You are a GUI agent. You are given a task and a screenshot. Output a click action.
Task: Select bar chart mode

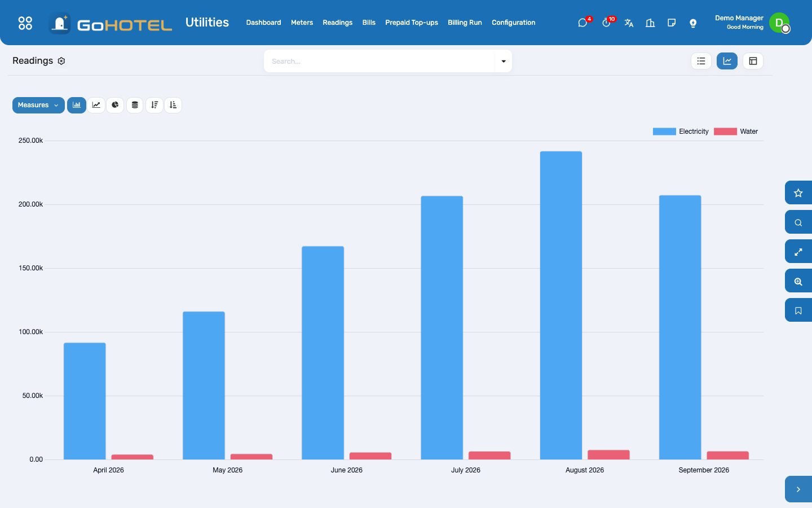pyautogui.click(x=77, y=105)
